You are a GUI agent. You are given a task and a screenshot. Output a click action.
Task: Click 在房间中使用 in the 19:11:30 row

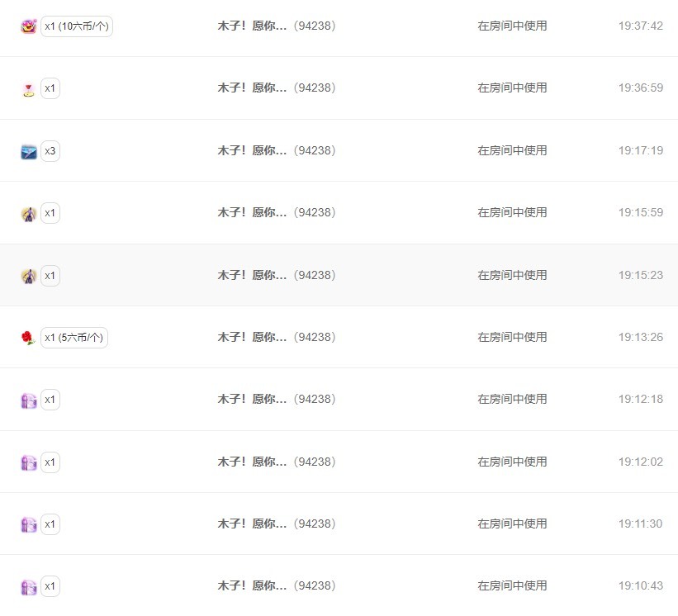coord(512,524)
